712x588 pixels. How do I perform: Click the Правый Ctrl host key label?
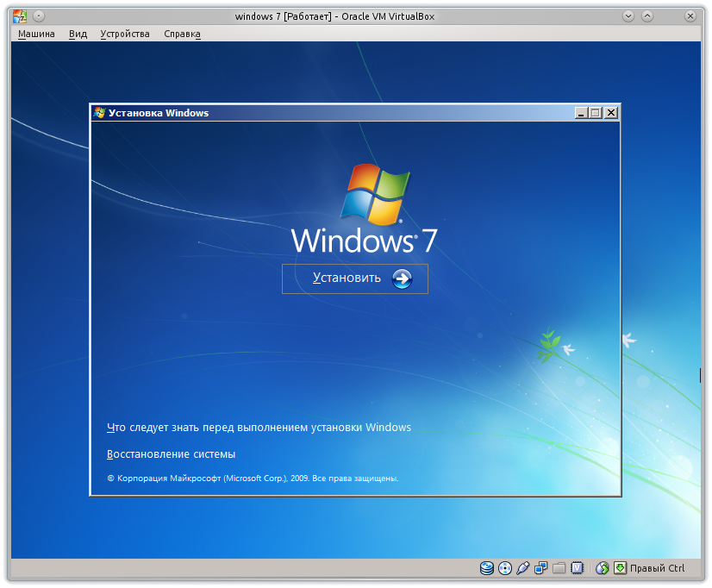pos(658,568)
